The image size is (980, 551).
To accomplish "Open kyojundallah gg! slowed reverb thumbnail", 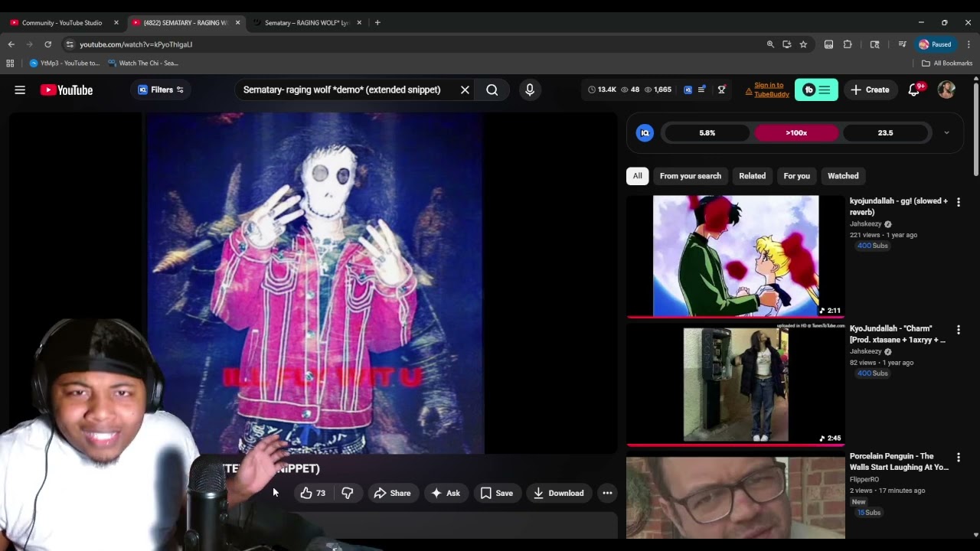I will point(736,256).
